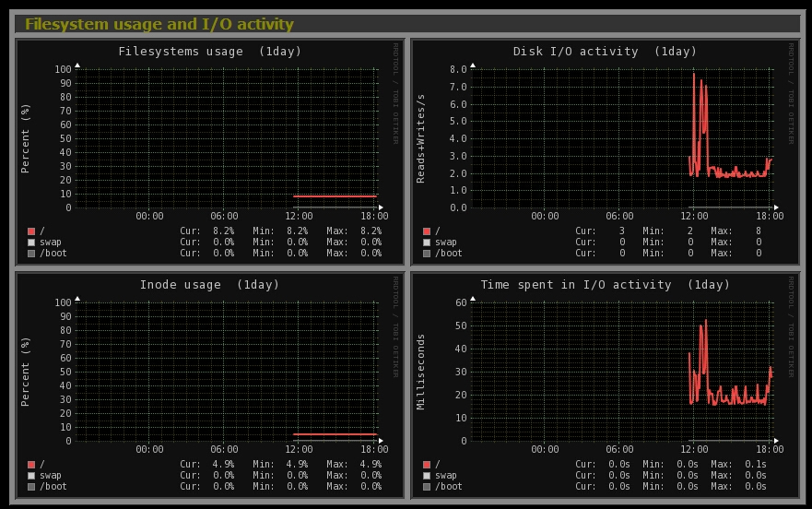The width and height of the screenshot is (812, 509).
Task: Click 'Percent (%)' axis label on Inode usage graph
Action: (x=25, y=372)
